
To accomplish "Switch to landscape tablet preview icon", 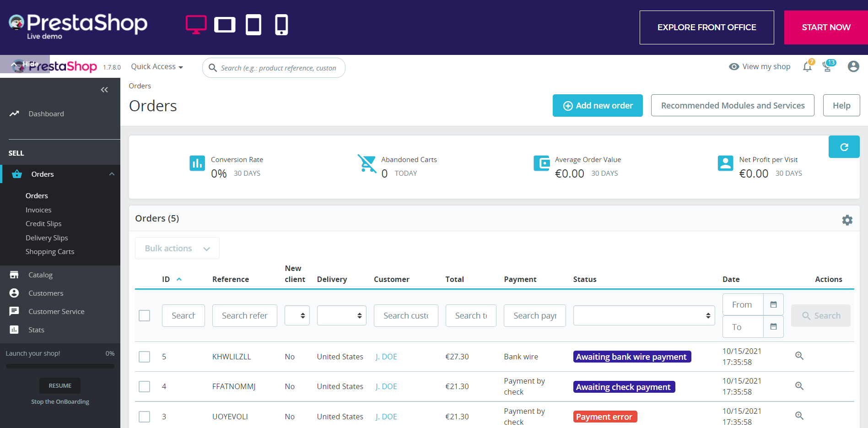I will (225, 25).
